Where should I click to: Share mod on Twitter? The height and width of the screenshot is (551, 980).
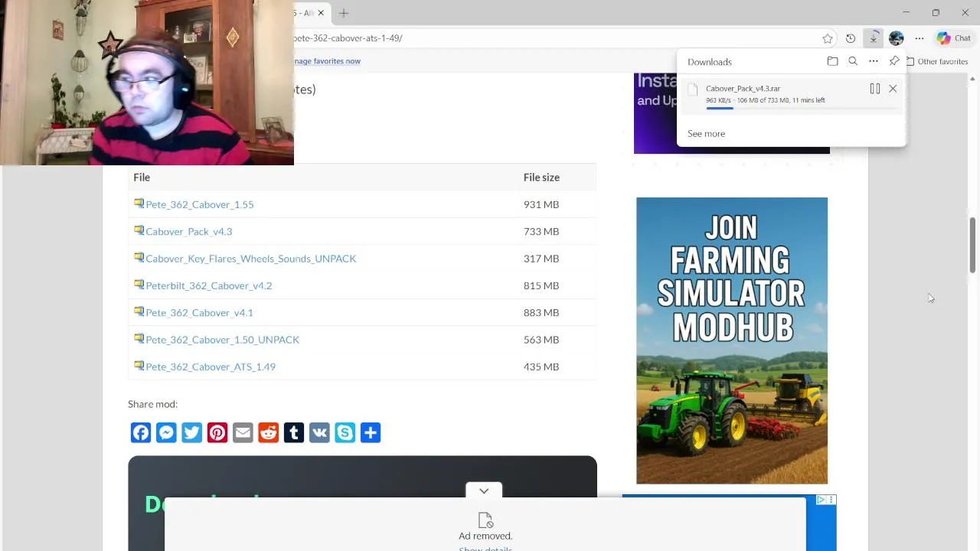(191, 433)
